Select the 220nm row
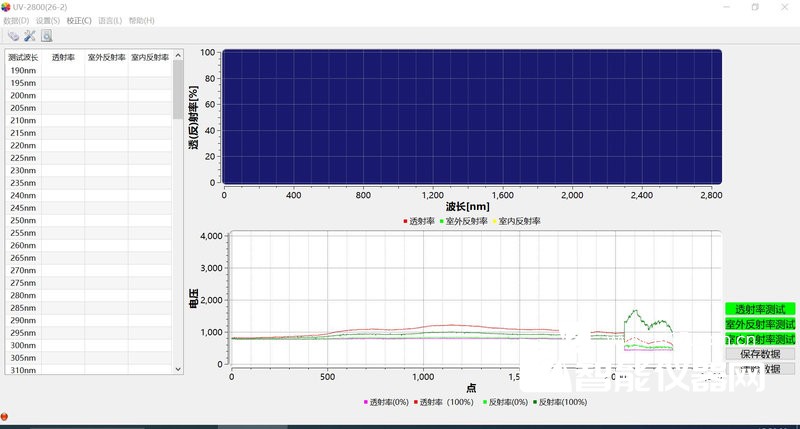 point(89,145)
